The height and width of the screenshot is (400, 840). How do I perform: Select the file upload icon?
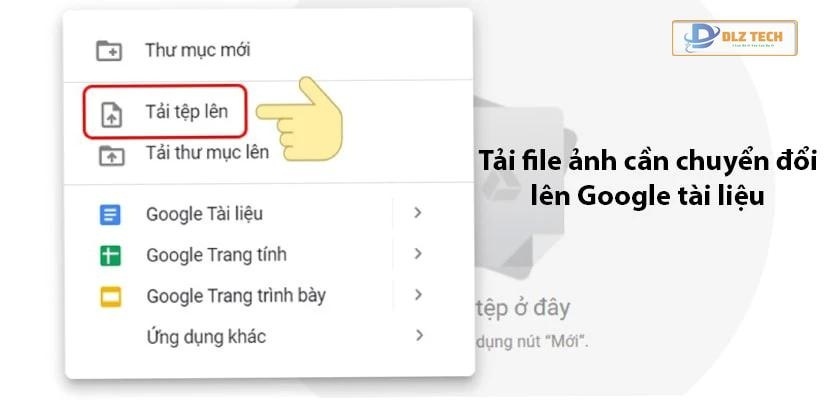pos(111,114)
